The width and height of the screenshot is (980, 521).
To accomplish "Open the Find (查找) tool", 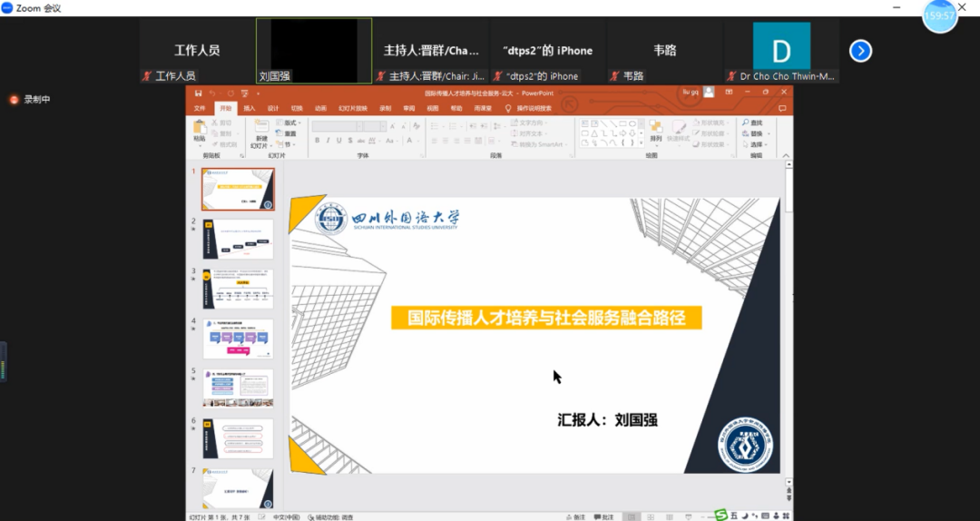I will pos(752,123).
